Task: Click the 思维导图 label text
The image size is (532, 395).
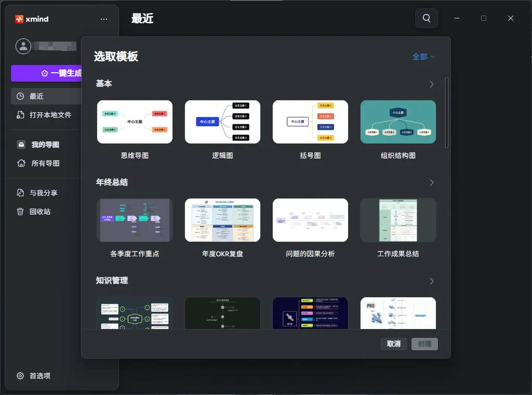Action: coord(135,156)
